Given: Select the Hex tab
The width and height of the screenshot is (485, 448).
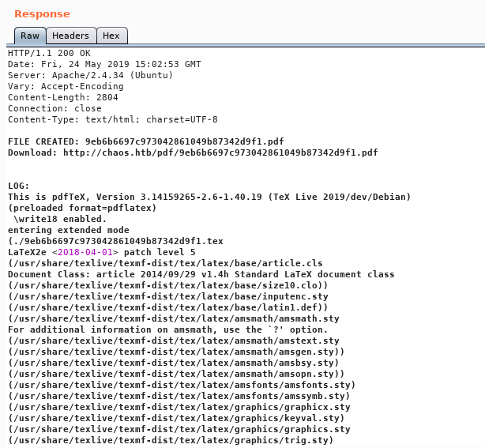Looking at the screenshot, I should click(x=111, y=36).
